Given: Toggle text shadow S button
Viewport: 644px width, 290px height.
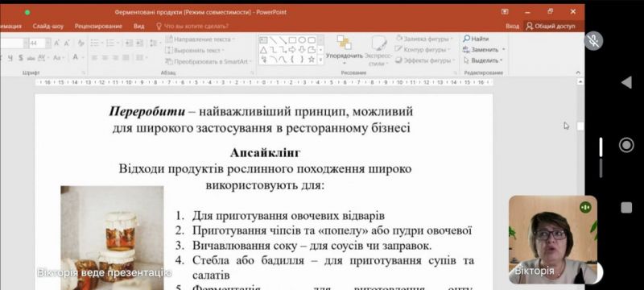Looking at the screenshot, I should pos(21,58).
